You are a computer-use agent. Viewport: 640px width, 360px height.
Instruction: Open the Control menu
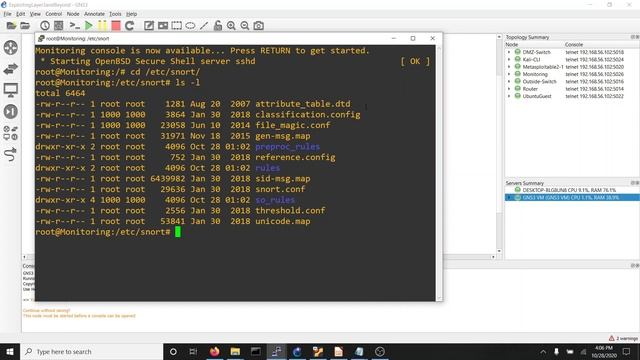click(53, 14)
